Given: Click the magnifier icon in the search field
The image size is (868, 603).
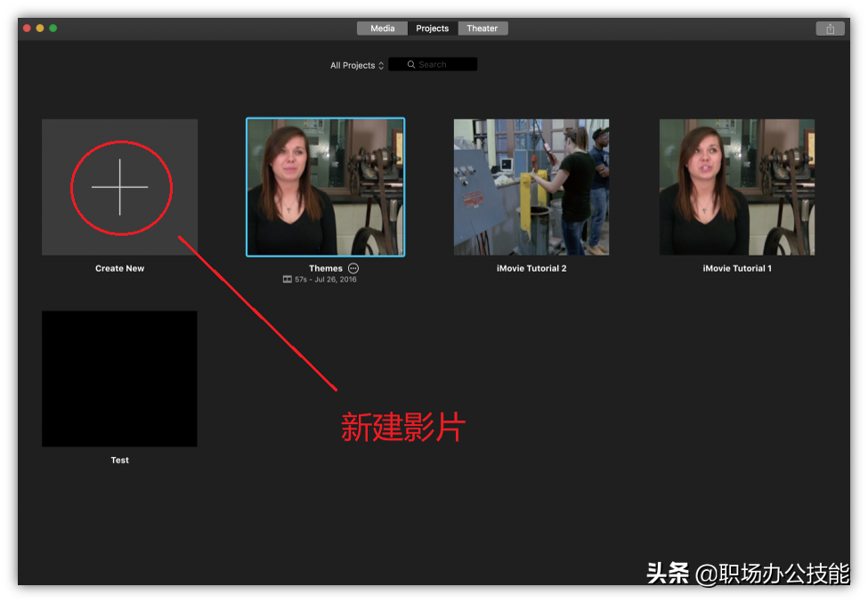Looking at the screenshot, I should pos(410,63).
